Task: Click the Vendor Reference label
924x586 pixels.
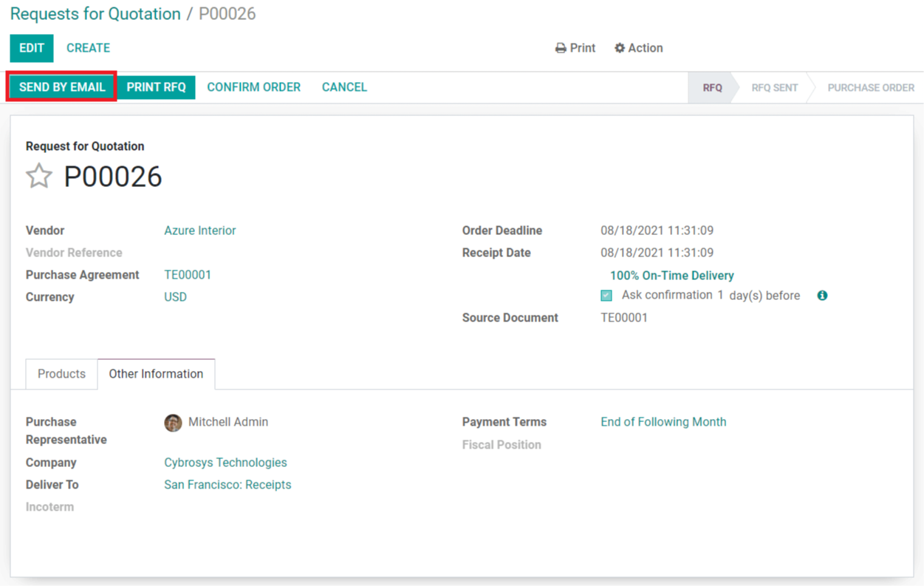Action: tap(74, 253)
